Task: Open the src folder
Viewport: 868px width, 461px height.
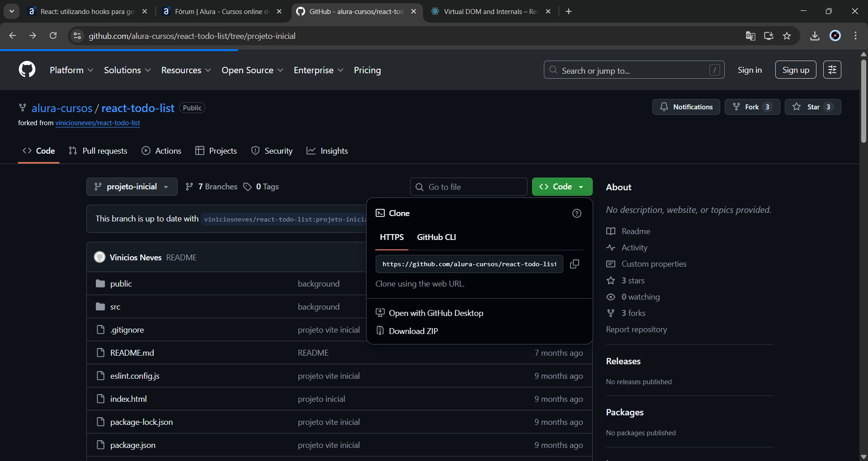Action: pyautogui.click(x=115, y=307)
